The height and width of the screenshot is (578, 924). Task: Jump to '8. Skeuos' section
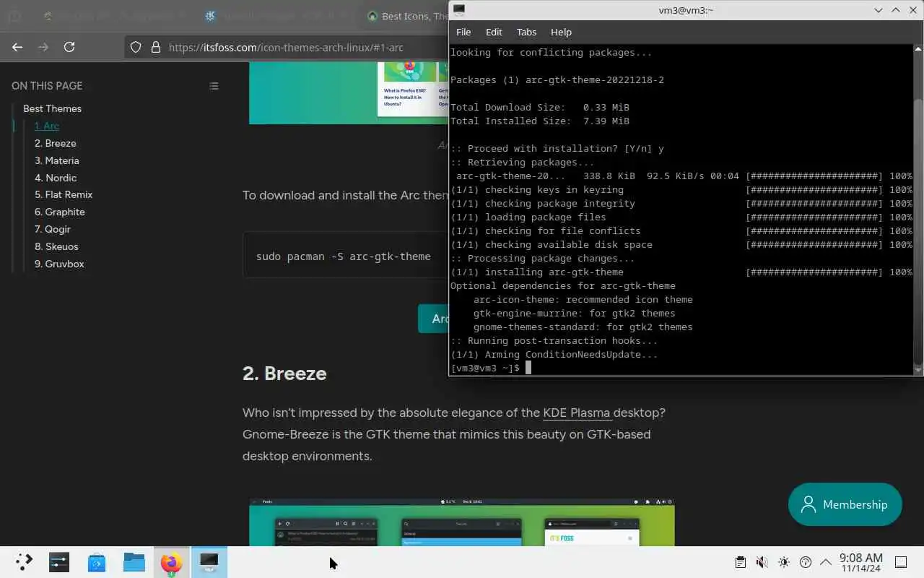coord(56,246)
